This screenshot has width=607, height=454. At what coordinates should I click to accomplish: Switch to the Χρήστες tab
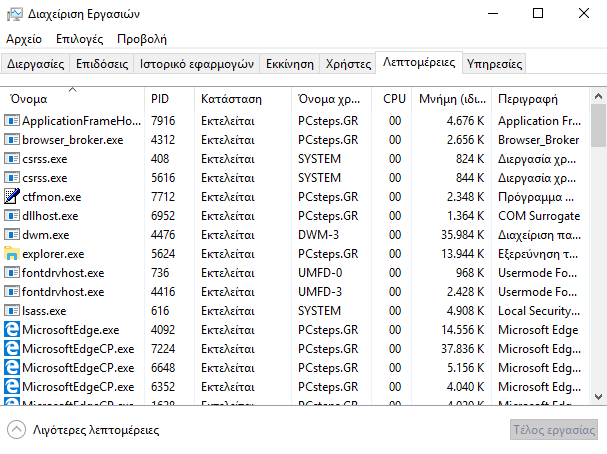coord(348,64)
